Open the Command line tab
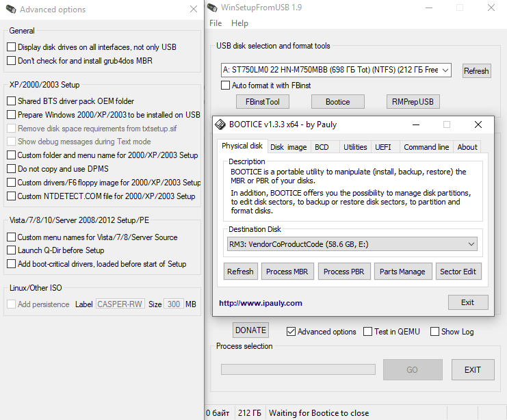The image size is (507, 420). [x=426, y=147]
